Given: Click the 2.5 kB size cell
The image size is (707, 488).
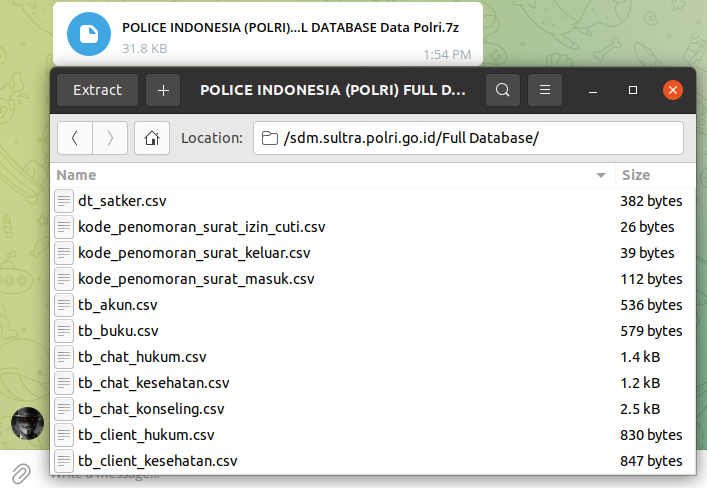Looking at the screenshot, I should [640, 409].
